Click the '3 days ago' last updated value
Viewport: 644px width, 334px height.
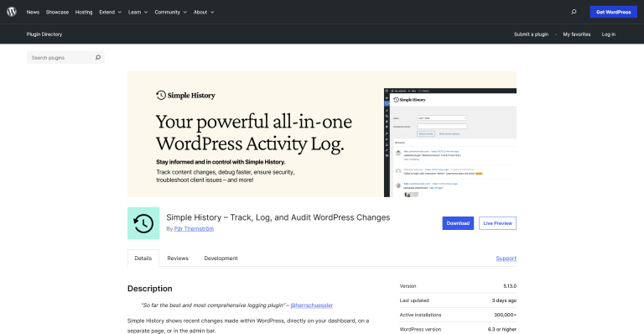[x=504, y=300]
